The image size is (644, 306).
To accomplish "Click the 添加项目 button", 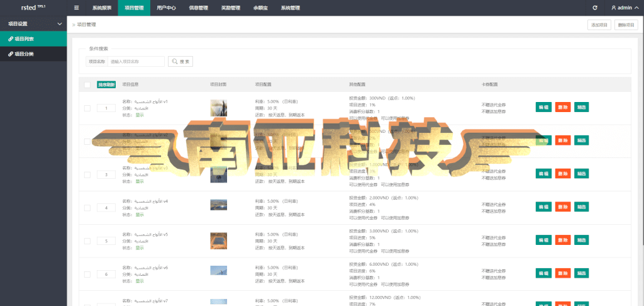I will click(x=599, y=25).
